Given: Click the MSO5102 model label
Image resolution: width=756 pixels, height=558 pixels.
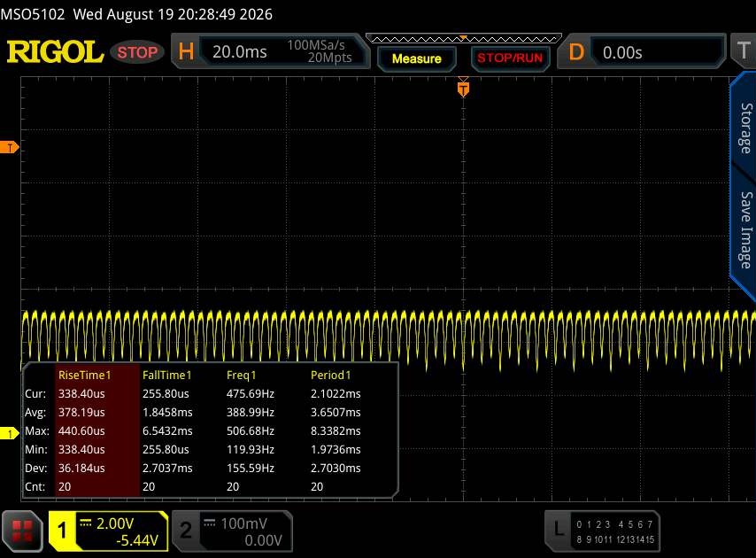Looking at the screenshot, I should 33,14.
